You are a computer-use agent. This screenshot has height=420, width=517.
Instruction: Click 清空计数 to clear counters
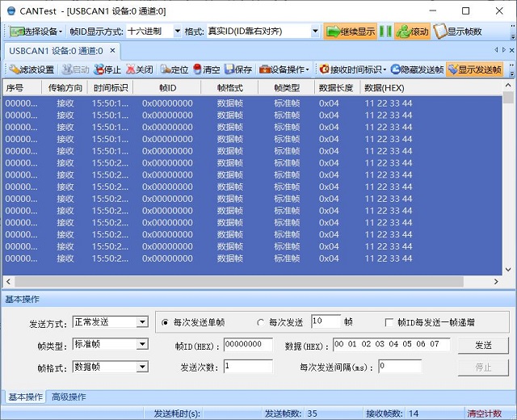click(484, 414)
